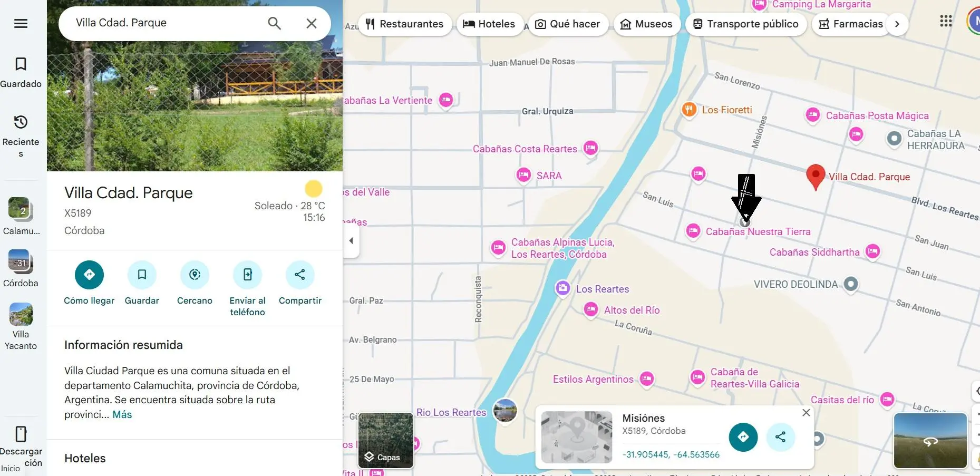
Task: Click Cabañas Siddhartha hotel marker
Action: [x=872, y=251]
